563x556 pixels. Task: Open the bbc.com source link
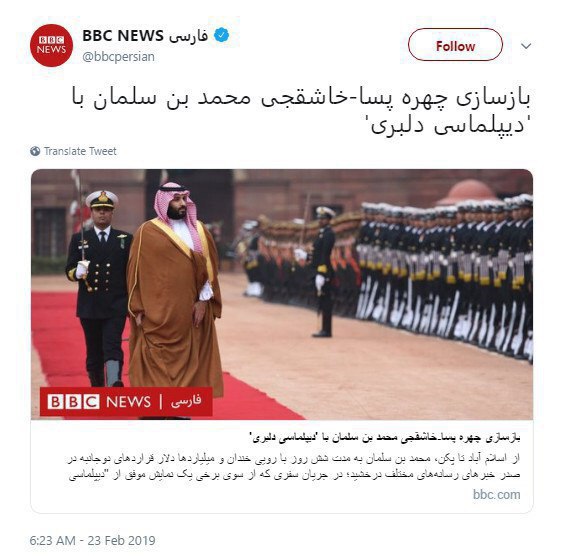pos(496,494)
